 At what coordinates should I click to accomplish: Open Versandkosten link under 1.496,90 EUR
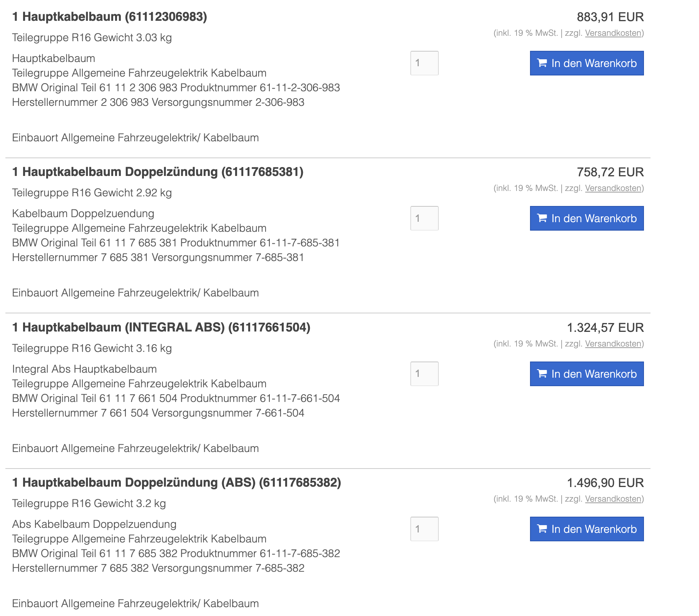(x=613, y=499)
